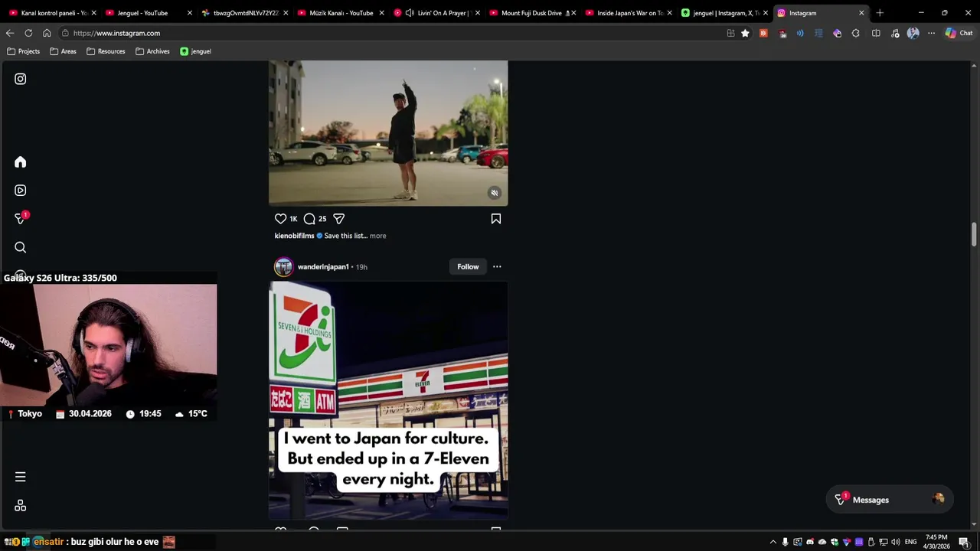Open browser Settings and more menu
This screenshot has width=980, height=551.
(931, 33)
